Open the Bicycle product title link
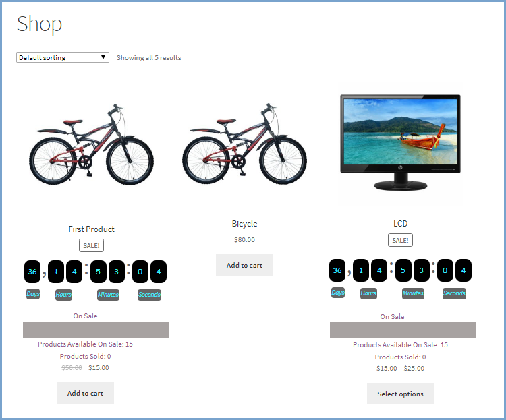 pyautogui.click(x=245, y=224)
